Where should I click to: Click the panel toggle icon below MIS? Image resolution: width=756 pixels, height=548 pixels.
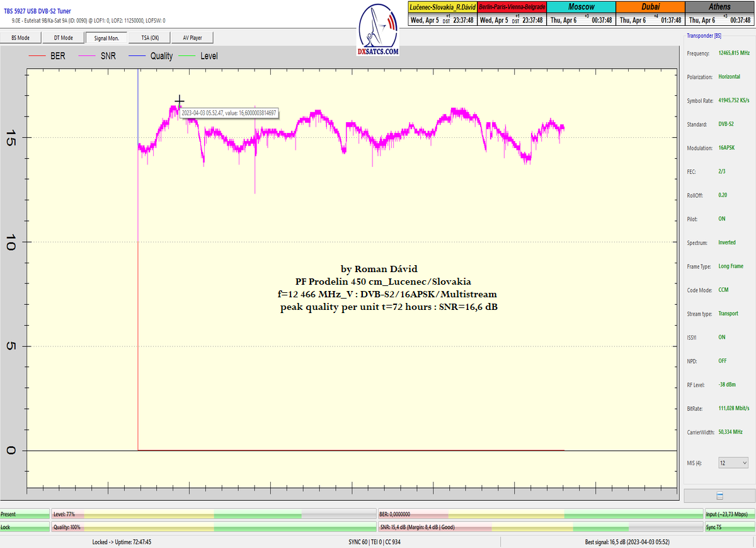point(719,496)
